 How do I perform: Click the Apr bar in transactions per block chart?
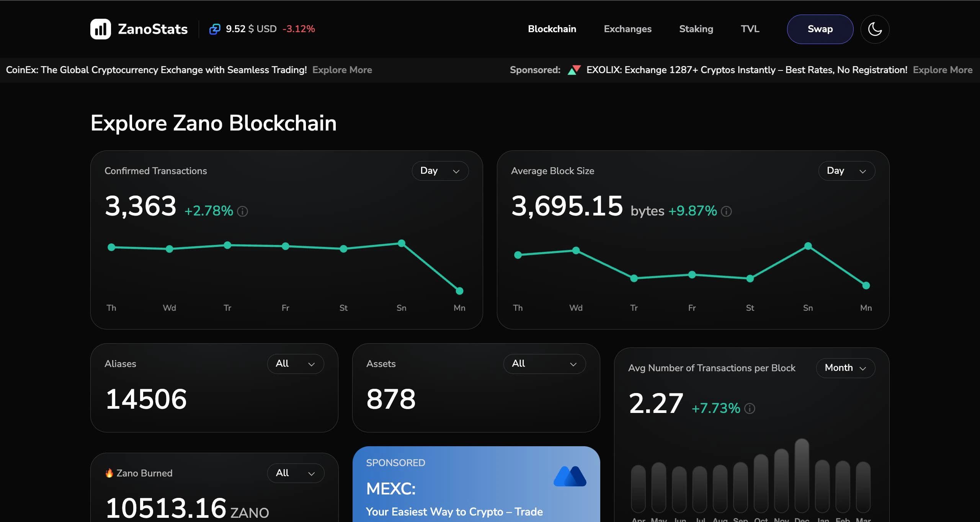(x=638, y=489)
